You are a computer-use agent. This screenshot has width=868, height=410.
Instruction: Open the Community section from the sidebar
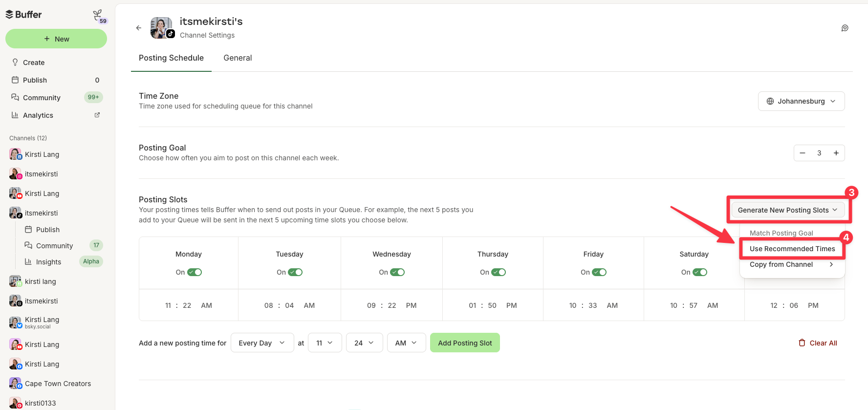pos(41,97)
